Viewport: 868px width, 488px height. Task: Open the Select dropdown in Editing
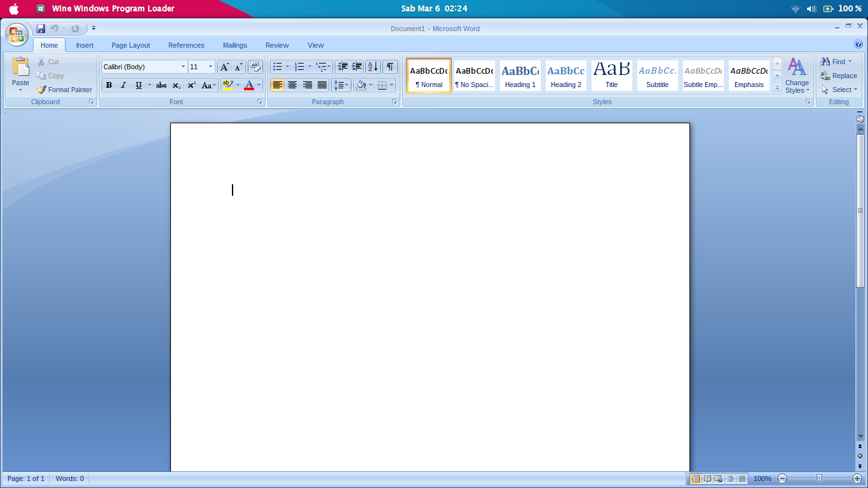coord(839,90)
